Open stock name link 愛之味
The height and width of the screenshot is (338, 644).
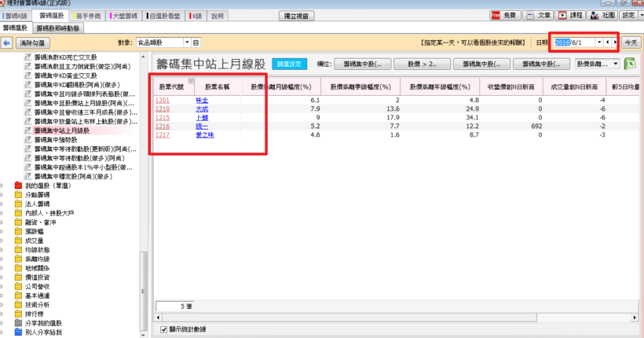pos(205,135)
